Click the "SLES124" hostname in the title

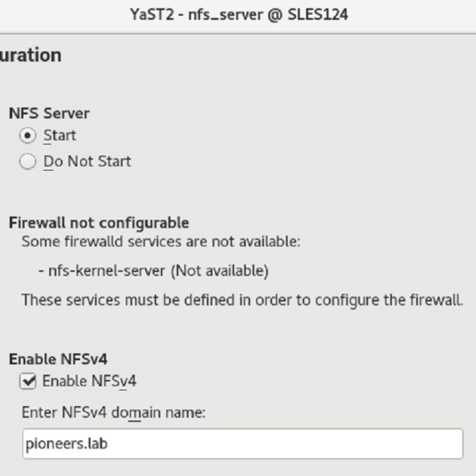318,14
